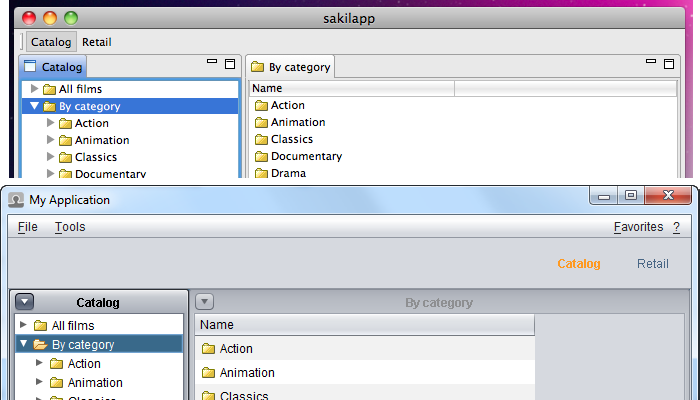Expand All films in sakilapp tree
Viewport: 700px width, 400px height.
[34, 88]
